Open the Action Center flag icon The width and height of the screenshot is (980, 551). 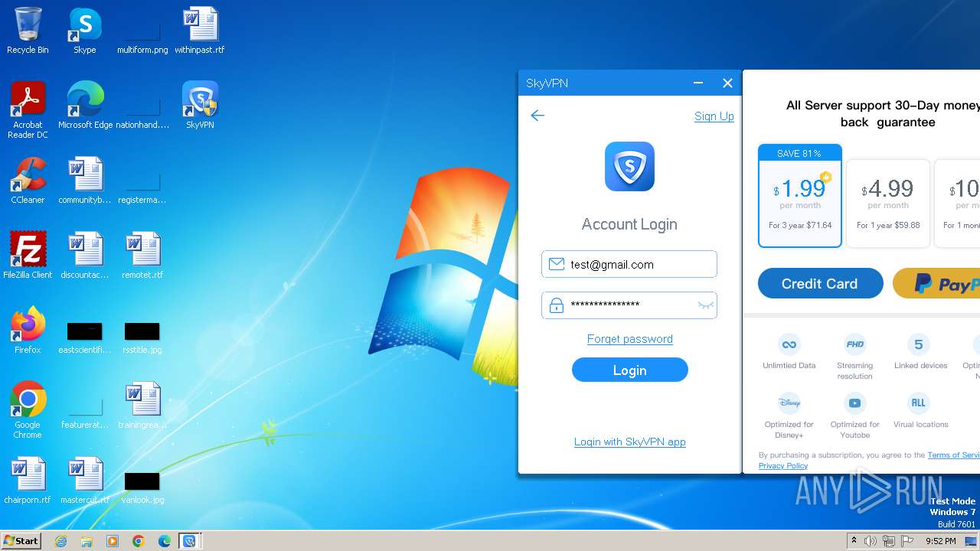click(x=907, y=541)
